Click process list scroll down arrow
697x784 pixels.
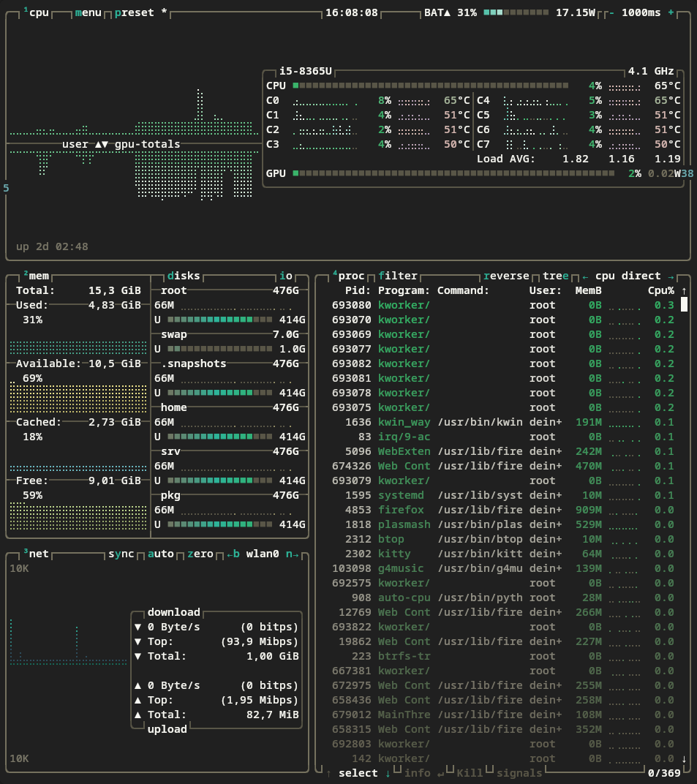pyautogui.click(x=684, y=758)
